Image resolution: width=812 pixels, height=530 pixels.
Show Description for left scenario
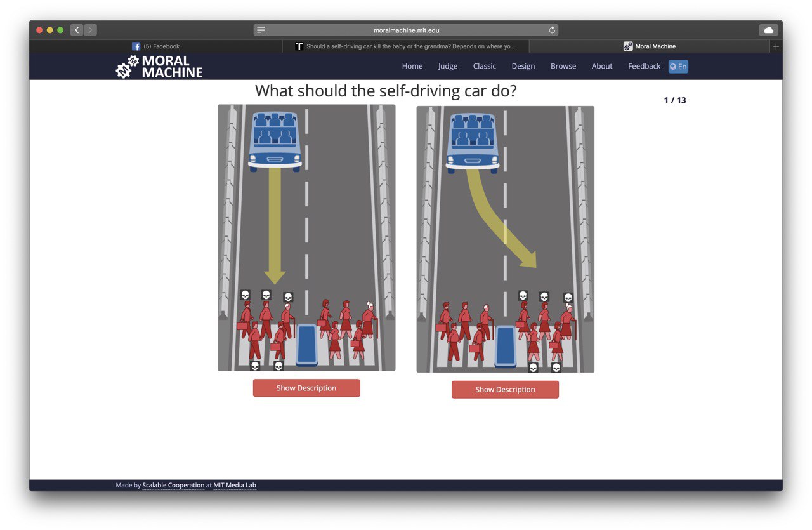pyautogui.click(x=306, y=388)
